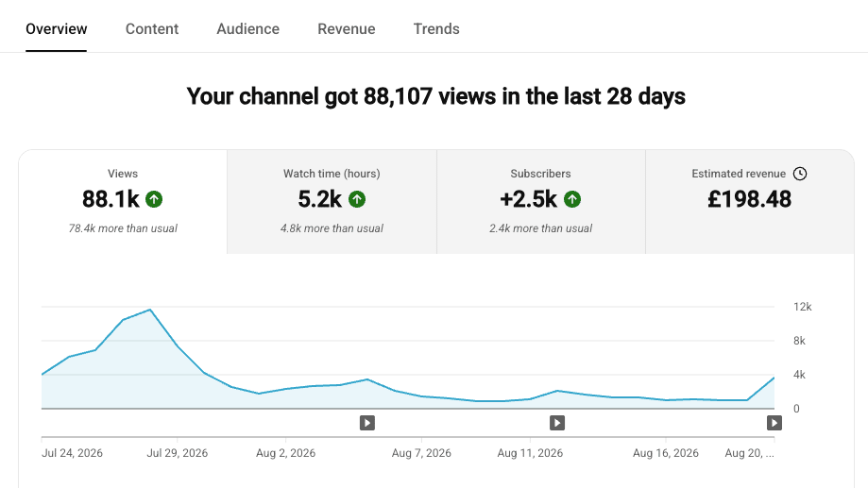Open the Content tab
The image size is (868, 488).
pyautogui.click(x=152, y=28)
